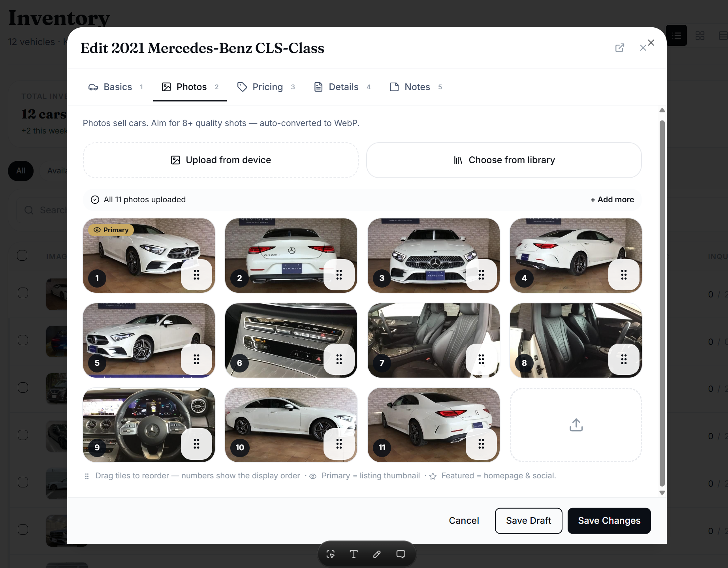728x568 pixels.
Task: Click the drag handle on photo 9
Action: point(196,444)
